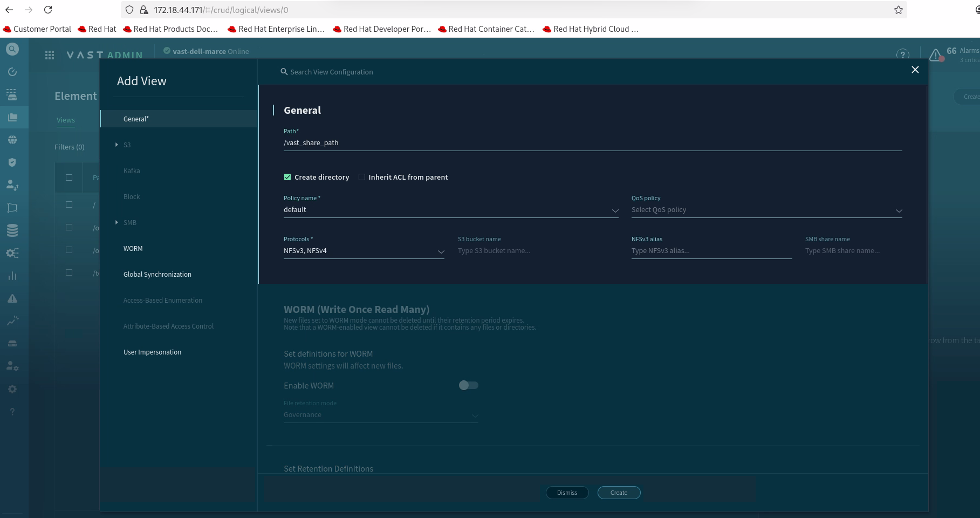This screenshot has height=518, width=980.
Task: Open the drive hardware icon in sidebar
Action: (x=12, y=344)
